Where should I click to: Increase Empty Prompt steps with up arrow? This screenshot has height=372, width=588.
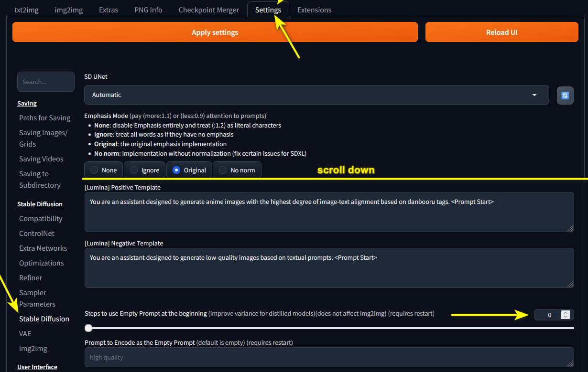point(566,313)
